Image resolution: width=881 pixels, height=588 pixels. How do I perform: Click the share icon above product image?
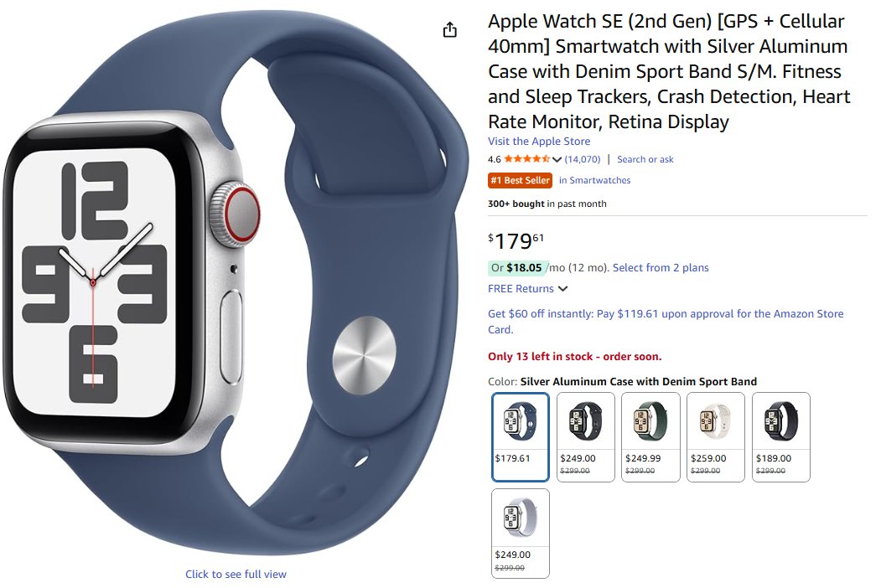[449, 30]
